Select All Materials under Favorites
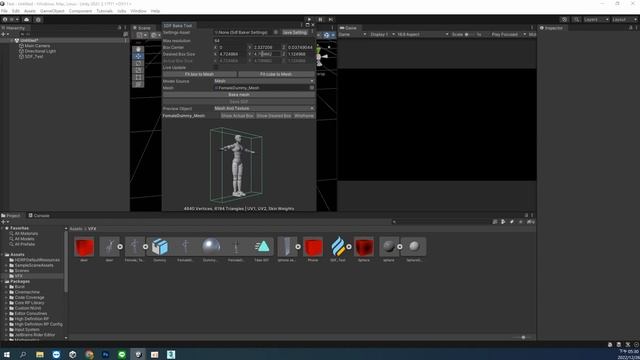The width and height of the screenshot is (640, 360). click(x=26, y=233)
